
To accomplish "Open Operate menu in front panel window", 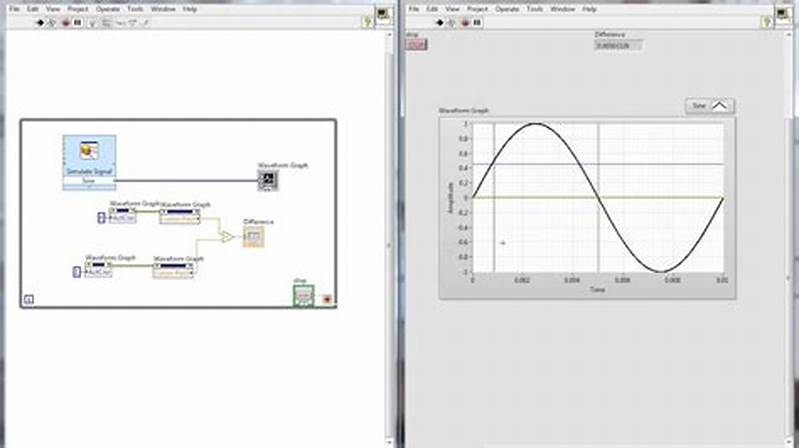I will 507,9.
